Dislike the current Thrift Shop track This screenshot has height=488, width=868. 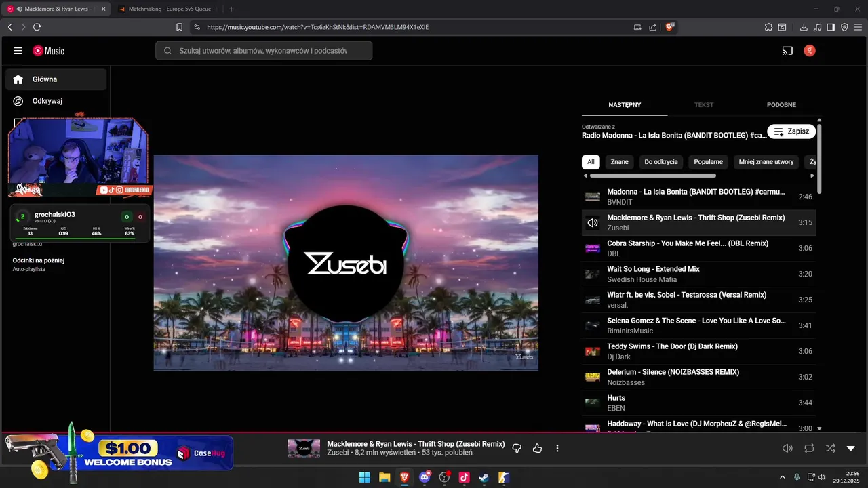tap(517, 448)
